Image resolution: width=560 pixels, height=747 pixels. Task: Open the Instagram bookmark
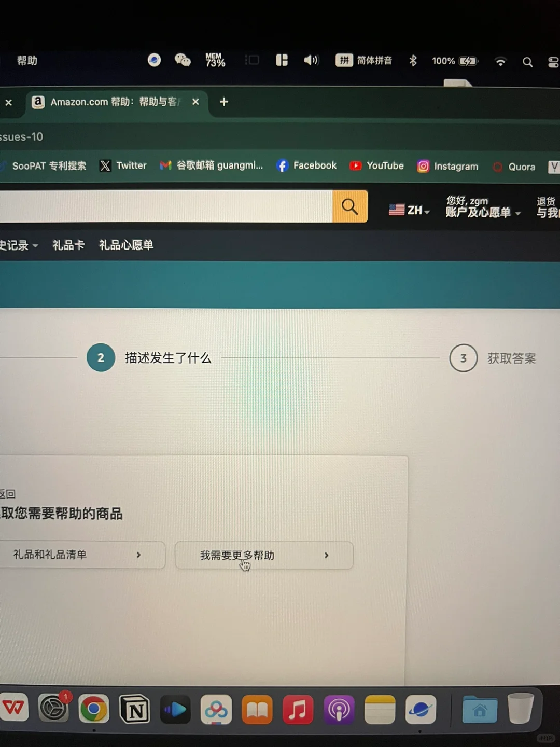pos(447,167)
